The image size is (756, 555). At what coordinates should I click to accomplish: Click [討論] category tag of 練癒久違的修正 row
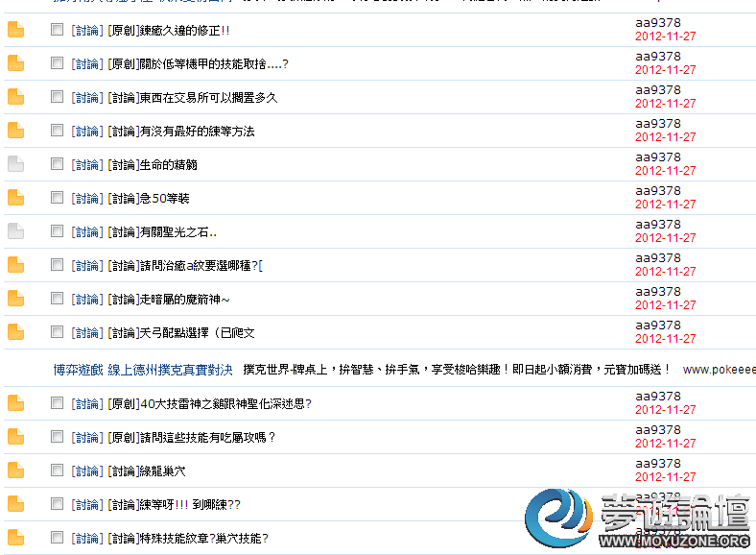pos(87,31)
